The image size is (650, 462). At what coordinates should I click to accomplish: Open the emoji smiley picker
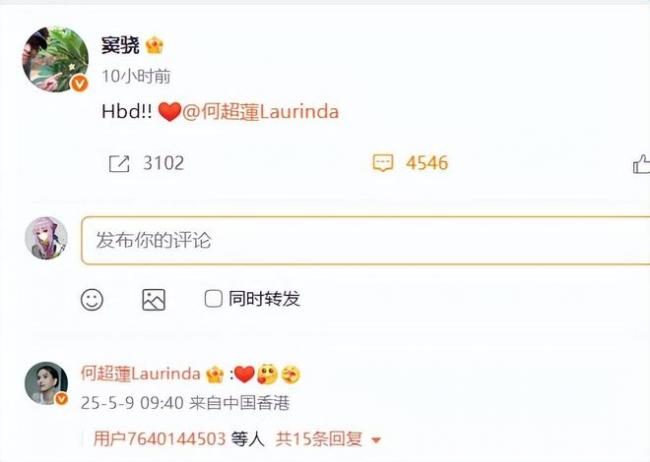click(92, 299)
